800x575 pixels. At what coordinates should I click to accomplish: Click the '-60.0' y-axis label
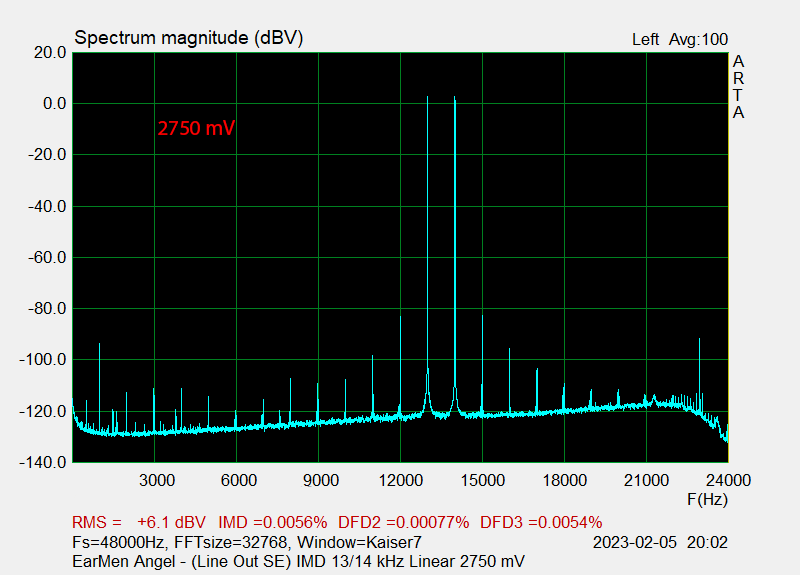(47, 258)
